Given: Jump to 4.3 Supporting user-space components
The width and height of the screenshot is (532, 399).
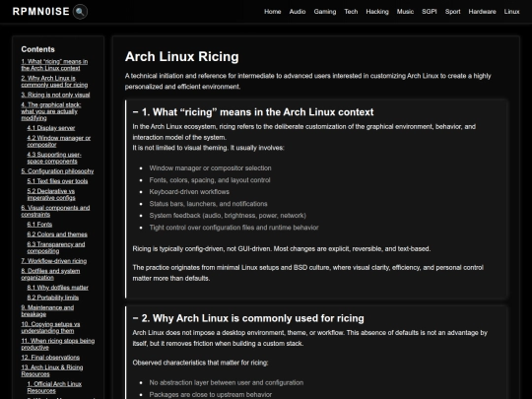Looking at the screenshot, I should tap(54, 158).
